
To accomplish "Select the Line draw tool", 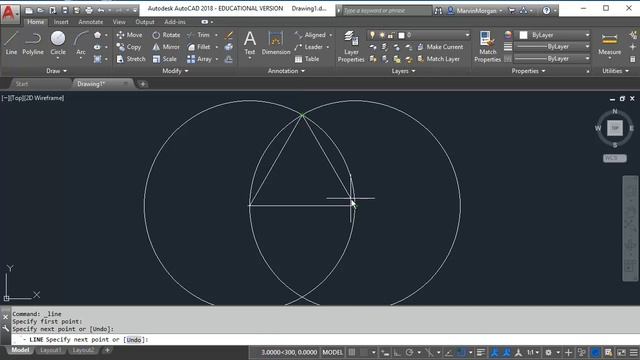I will 11,43.
